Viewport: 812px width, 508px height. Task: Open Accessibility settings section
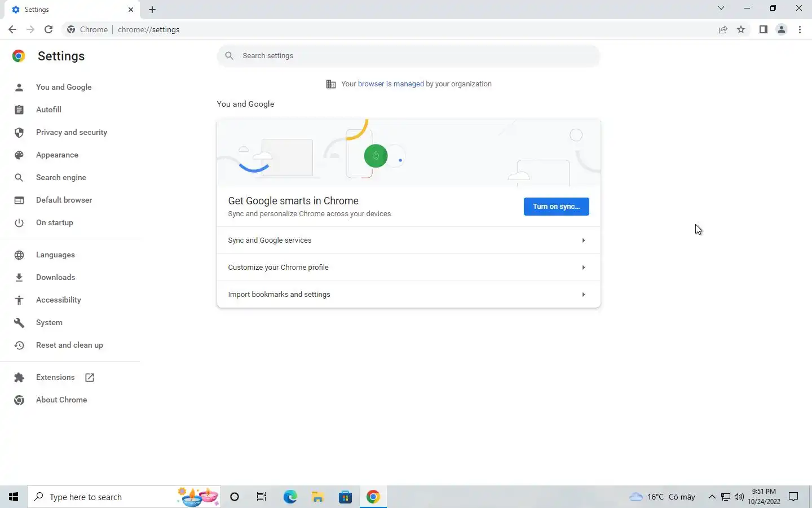(x=59, y=300)
